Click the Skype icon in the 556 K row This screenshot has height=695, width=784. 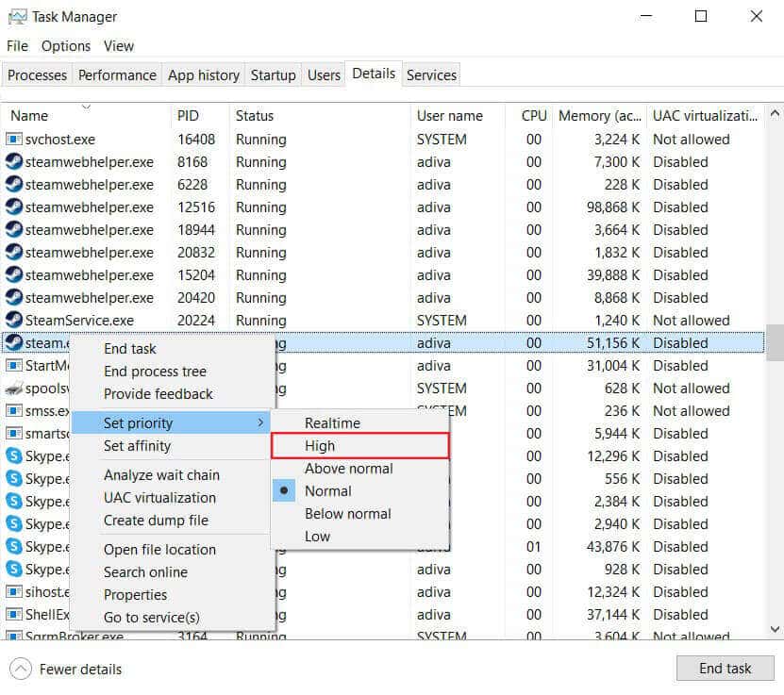[x=14, y=478]
